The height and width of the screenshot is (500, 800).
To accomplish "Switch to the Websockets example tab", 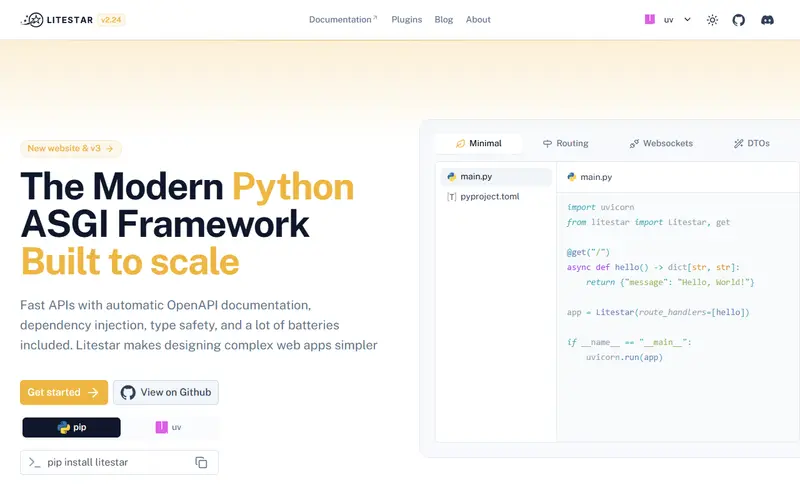I will pyautogui.click(x=661, y=143).
